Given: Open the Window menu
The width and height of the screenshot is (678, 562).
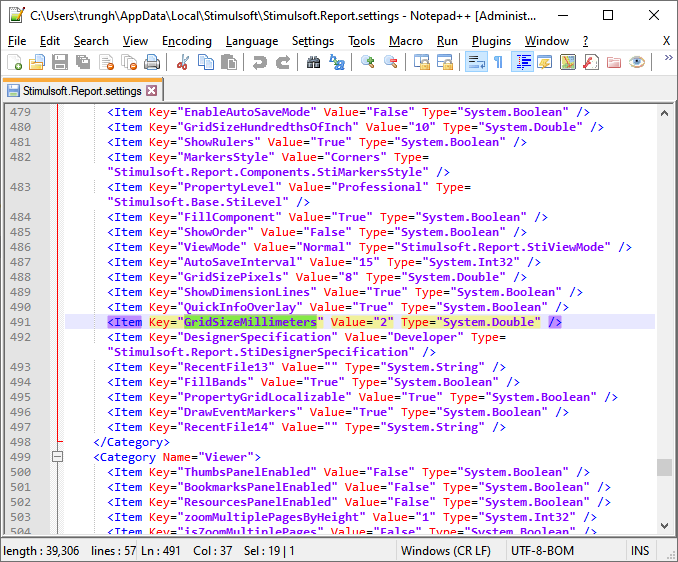Looking at the screenshot, I should (547, 41).
